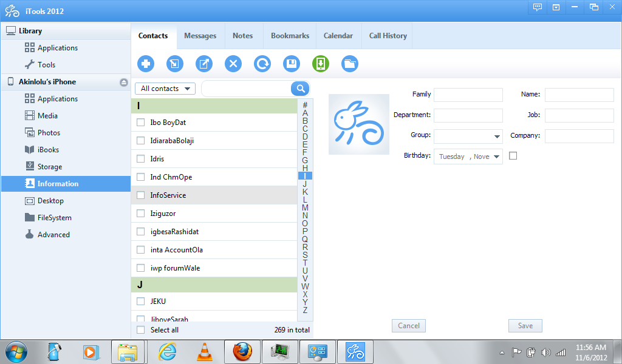Tick the igbesaRashidat checkbox
Viewport: 622px width, 364px height.
140,232
